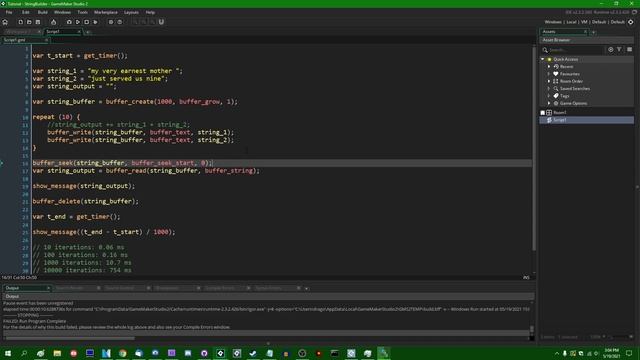The height and width of the screenshot is (360, 640).
Task: Open taskbar search magnifier
Action: (x=24, y=353)
